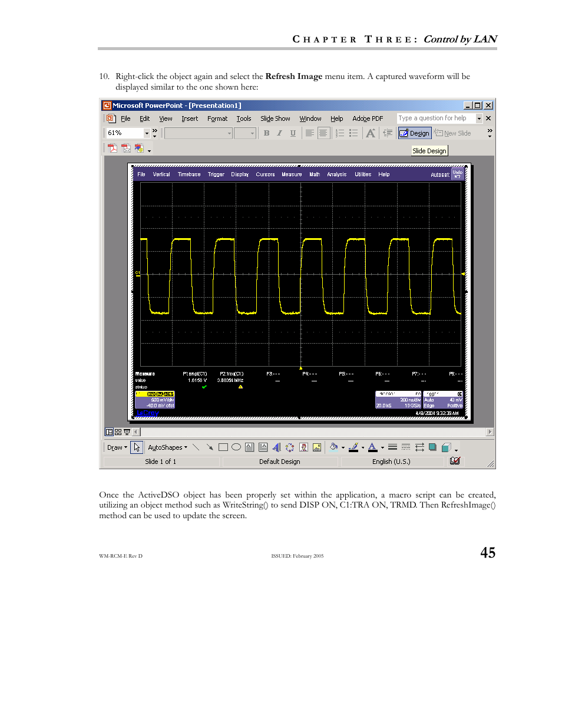Viewport: 562px width, 728px height.
Task: Click the Font Color letter A swatch
Action: pyautogui.click(x=372, y=447)
